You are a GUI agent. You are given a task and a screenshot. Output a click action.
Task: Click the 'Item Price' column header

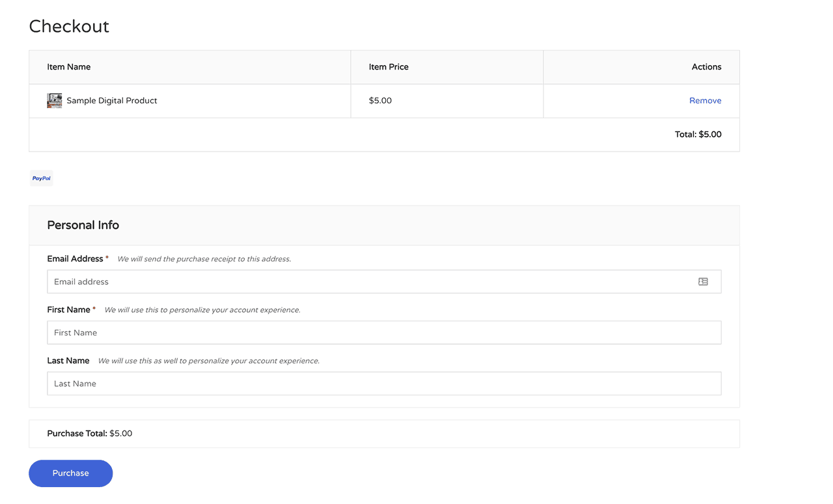click(x=389, y=67)
